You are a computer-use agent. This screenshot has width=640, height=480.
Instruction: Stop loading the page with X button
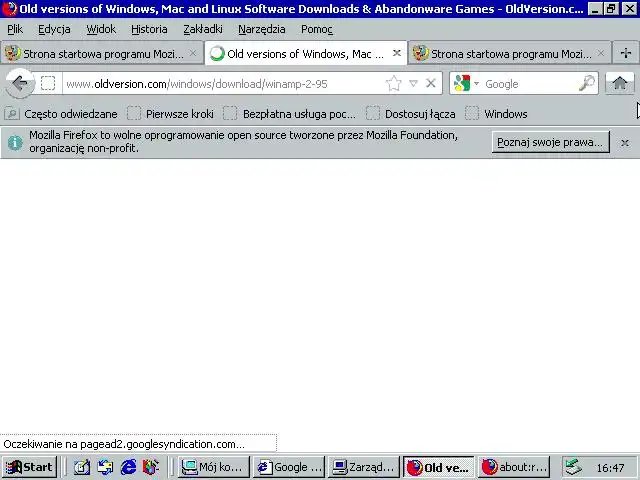click(431, 84)
